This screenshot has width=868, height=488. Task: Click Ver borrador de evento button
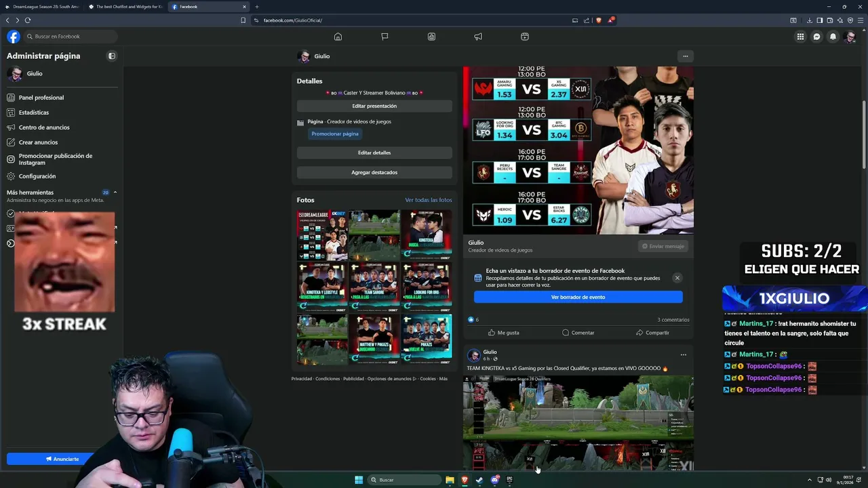click(x=578, y=297)
